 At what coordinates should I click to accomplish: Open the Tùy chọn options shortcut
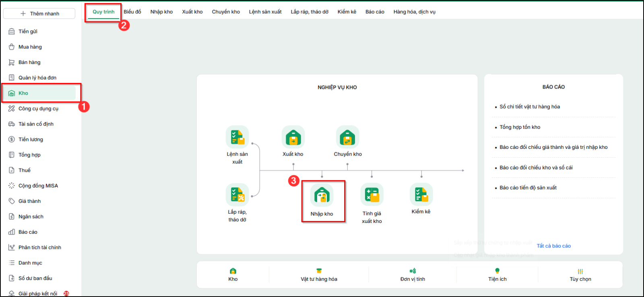click(x=580, y=275)
